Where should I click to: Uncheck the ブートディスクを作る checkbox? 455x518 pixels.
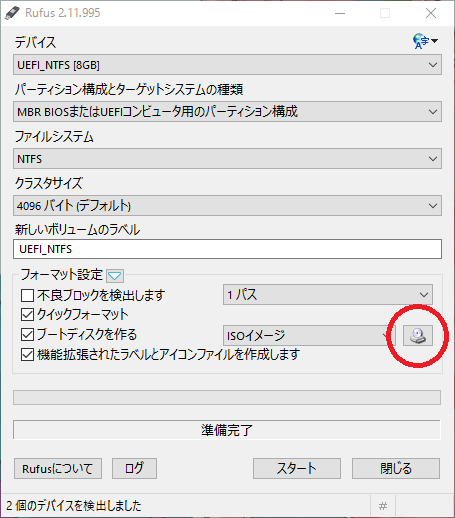click(27, 335)
